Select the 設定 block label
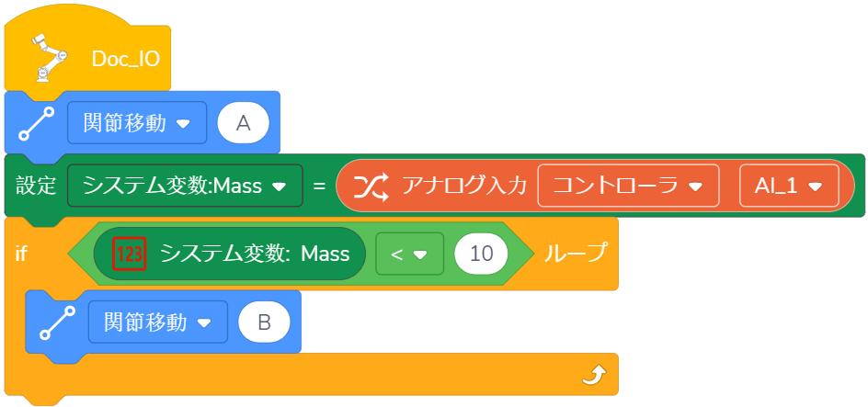The height and width of the screenshot is (407, 868). click(35, 187)
